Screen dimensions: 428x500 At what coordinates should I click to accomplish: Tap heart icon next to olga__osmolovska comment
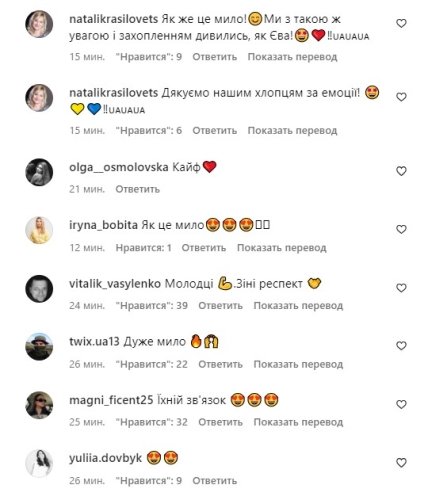401,171
